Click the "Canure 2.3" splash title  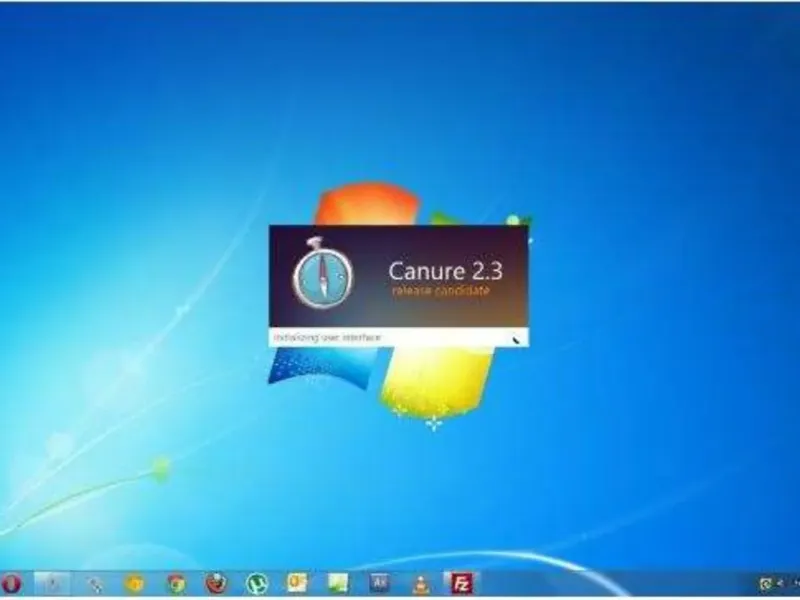tap(445, 271)
